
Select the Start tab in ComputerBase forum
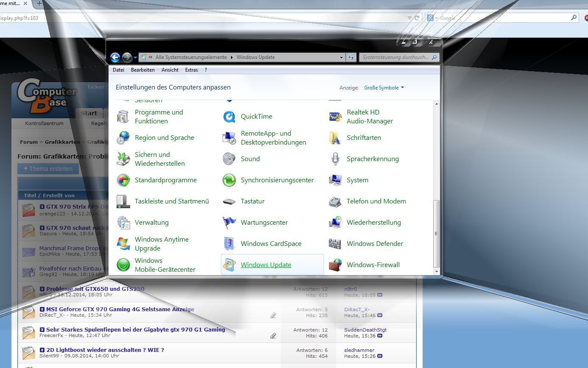89,113
